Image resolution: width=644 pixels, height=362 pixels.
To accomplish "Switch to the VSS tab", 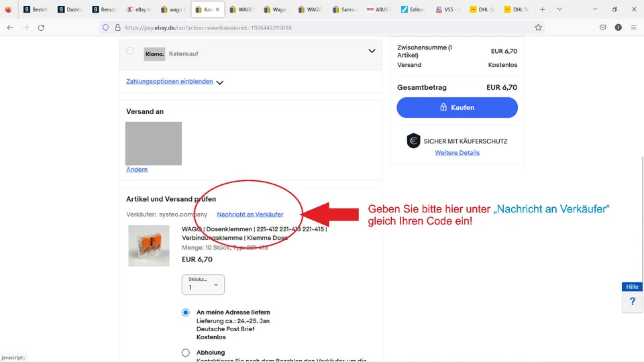I will [447, 9].
